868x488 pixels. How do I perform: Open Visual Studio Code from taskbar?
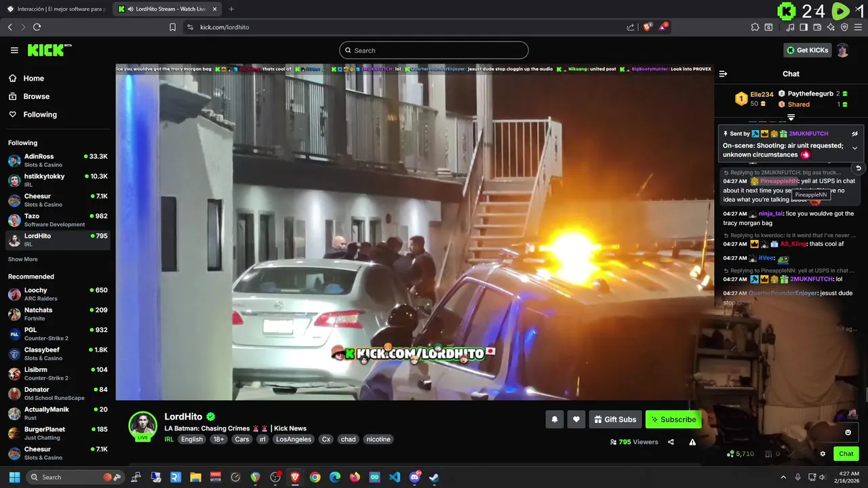tap(395, 477)
